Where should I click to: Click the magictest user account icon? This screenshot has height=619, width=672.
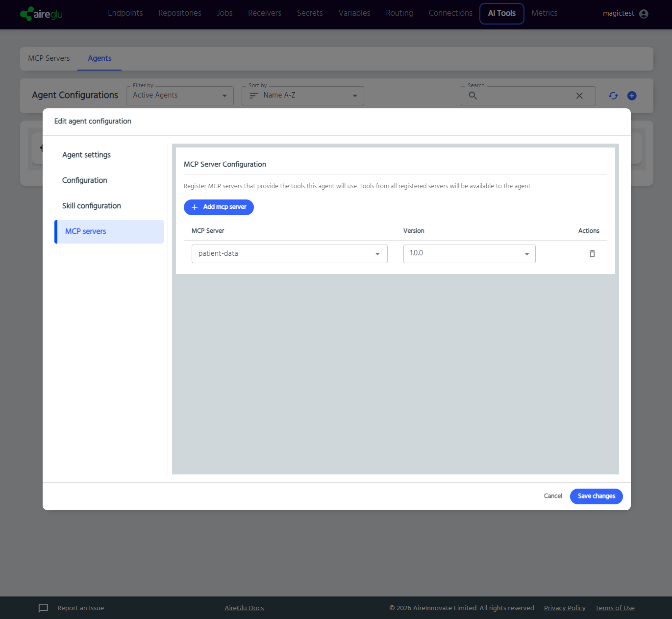click(x=644, y=14)
